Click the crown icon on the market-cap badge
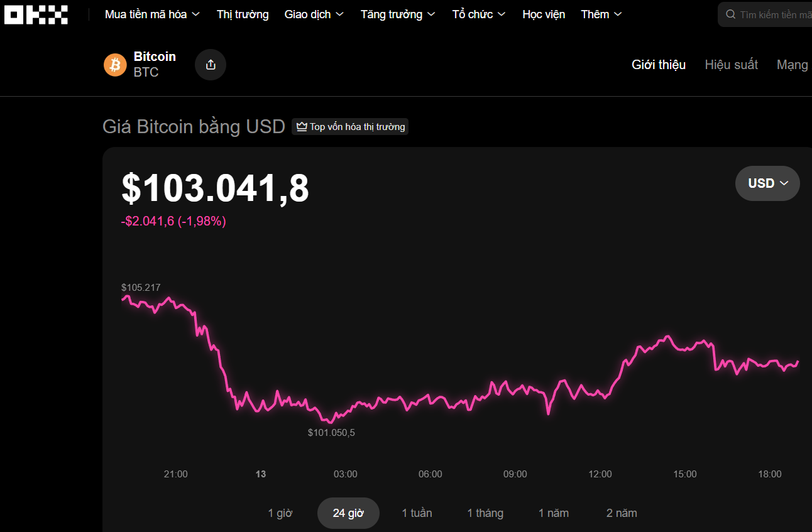The width and height of the screenshot is (812, 532). 302,126
